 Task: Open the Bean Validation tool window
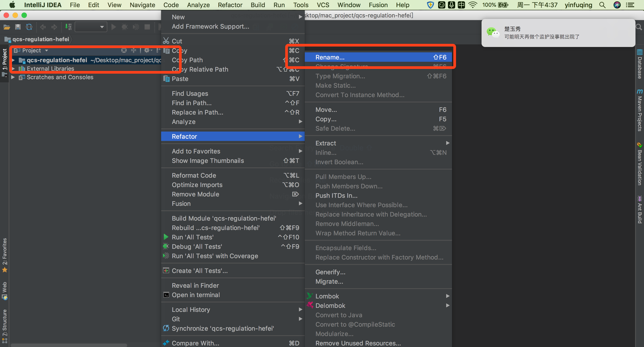click(x=640, y=164)
